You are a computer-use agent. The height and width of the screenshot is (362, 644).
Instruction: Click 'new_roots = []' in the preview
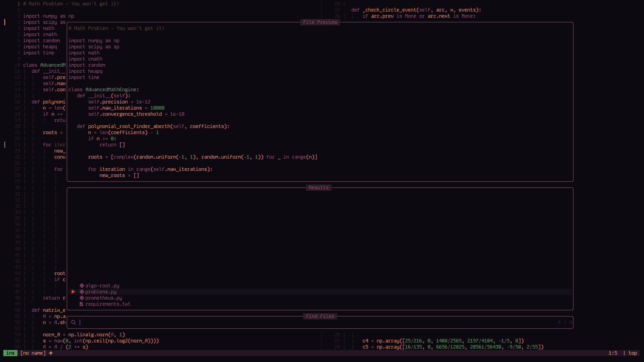[x=119, y=175]
